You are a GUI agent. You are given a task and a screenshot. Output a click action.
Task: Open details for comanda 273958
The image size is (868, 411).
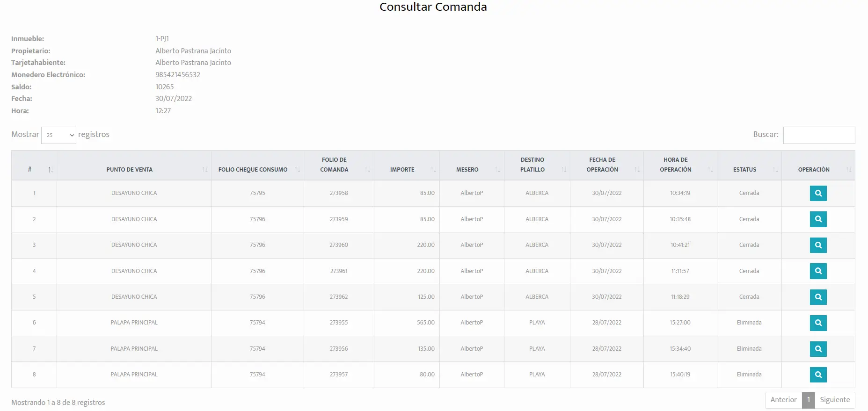818,193
